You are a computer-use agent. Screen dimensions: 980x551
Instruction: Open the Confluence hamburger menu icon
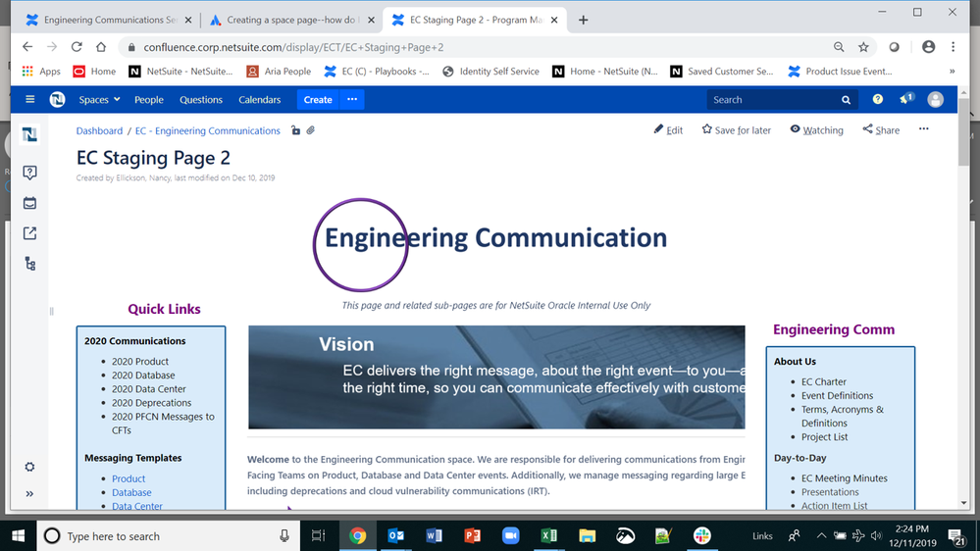(x=29, y=99)
